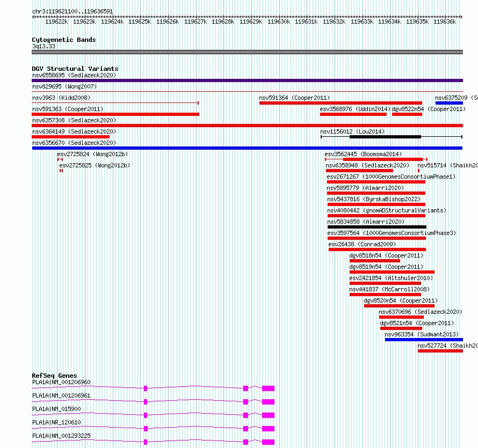This screenshot has width=478, height=448.
Task: Open PLA1A|NM_001206960 transcript label
Action: pos(61,382)
